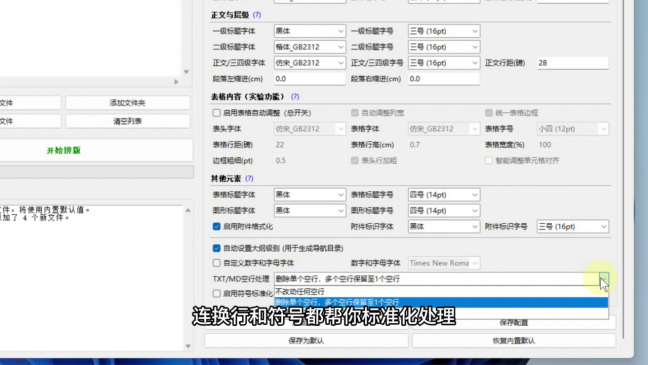Uncheck 自动设置大纲级别 checkbox
648x365 pixels.
(217, 248)
